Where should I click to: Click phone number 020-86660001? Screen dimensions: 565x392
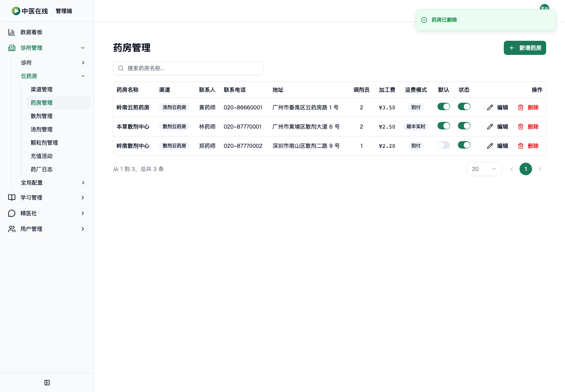[243, 107]
